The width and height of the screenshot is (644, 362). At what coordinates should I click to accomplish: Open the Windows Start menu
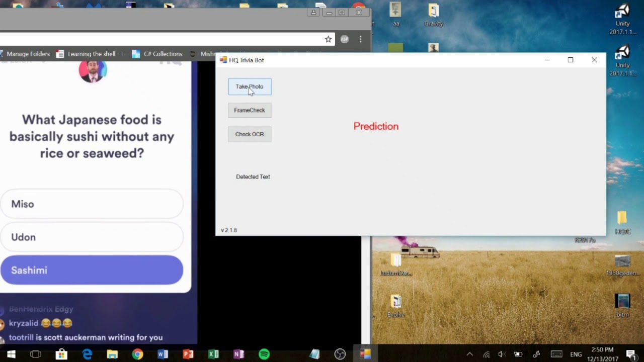tap(11, 354)
